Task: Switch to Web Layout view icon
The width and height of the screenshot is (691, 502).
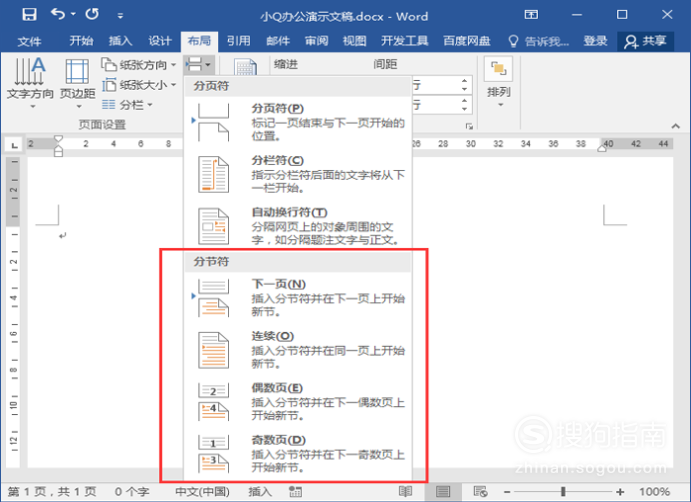Action: tap(480, 491)
